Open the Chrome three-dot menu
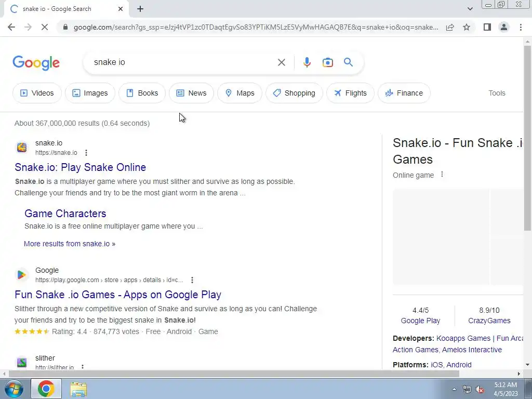The image size is (532, 399). point(521,27)
